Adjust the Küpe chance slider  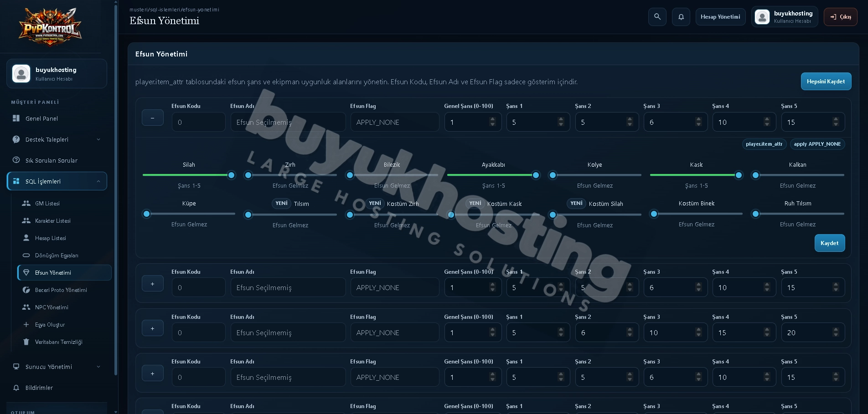(189, 214)
